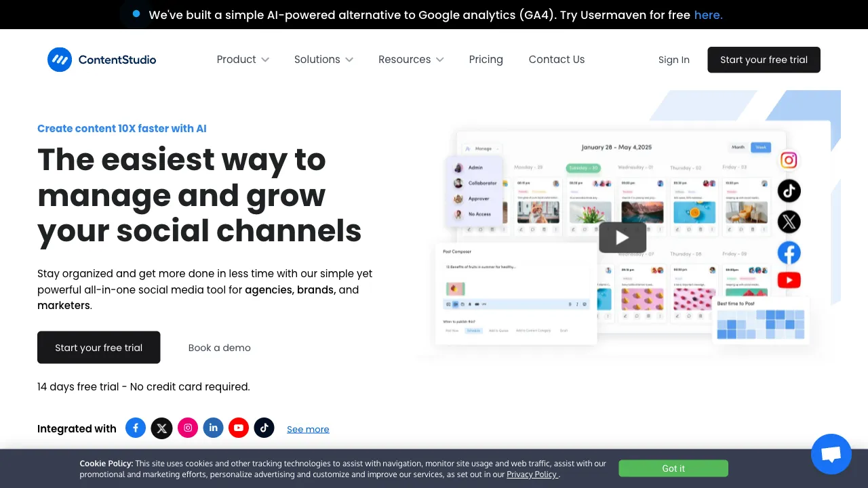Image resolution: width=868 pixels, height=488 pixels.
Task: Open the LinkedIn integration icon
Action: point(213,428)
